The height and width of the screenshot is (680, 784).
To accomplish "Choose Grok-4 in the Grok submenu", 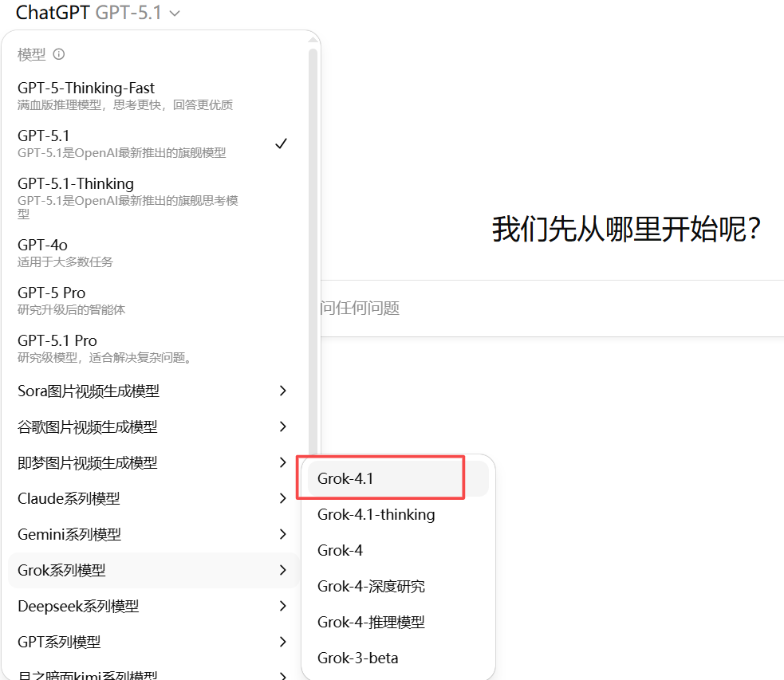I will 398,551.
